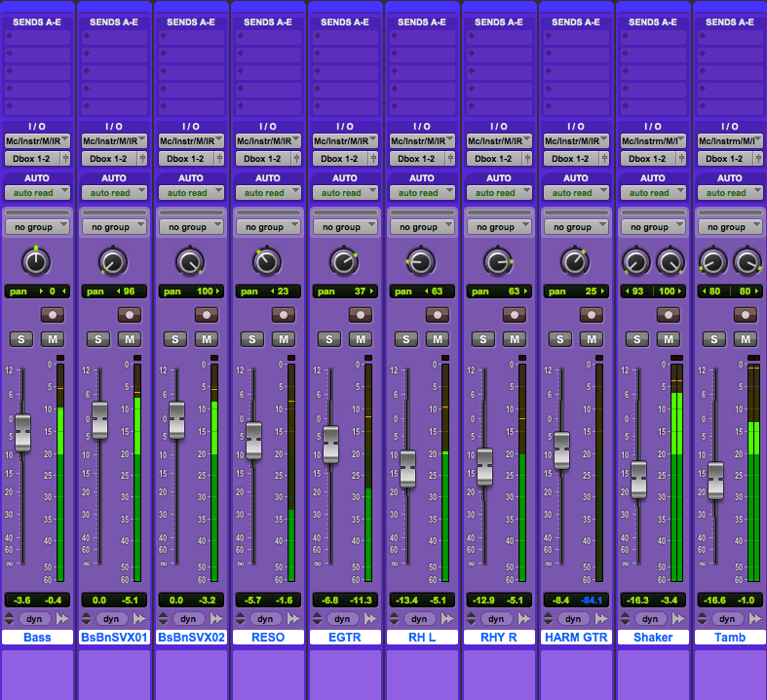Solo the BsBnSVX02 track

175,339
